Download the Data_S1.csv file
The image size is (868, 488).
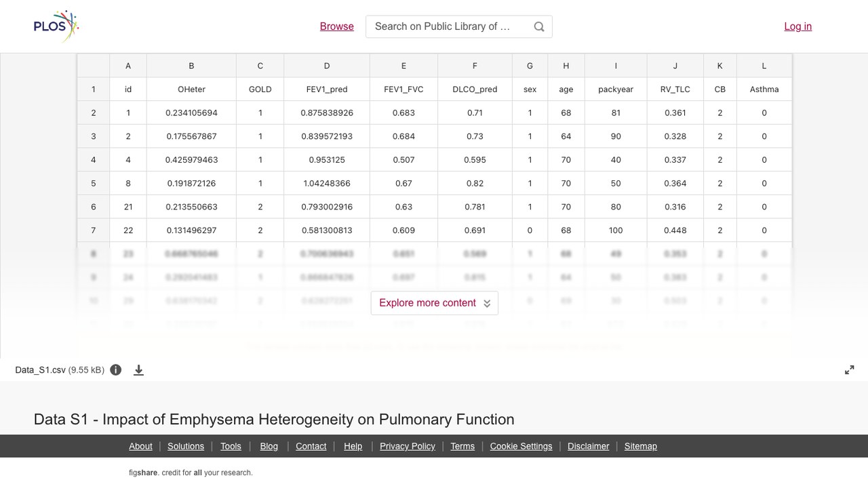(x=138, y=370)
